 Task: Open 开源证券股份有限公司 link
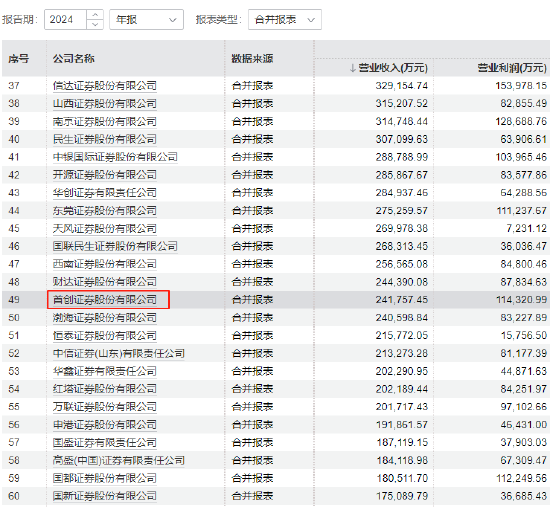(105, 175)
